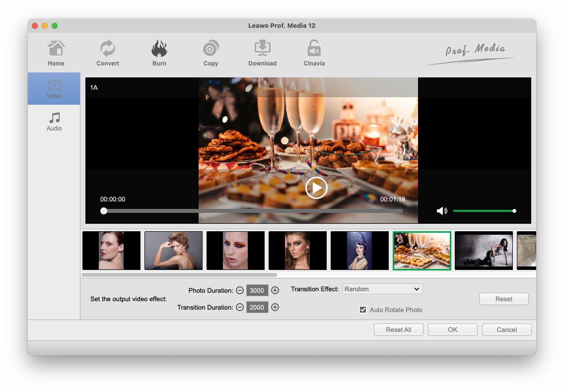Switch to the Audio tab
Screen dimensions: 564x392
pos(54,122)
